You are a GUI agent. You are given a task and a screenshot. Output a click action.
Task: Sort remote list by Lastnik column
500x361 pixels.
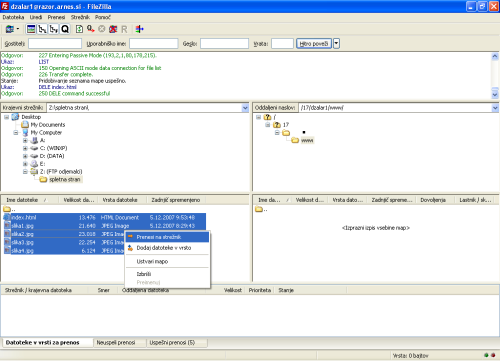(x=475, y=200)
